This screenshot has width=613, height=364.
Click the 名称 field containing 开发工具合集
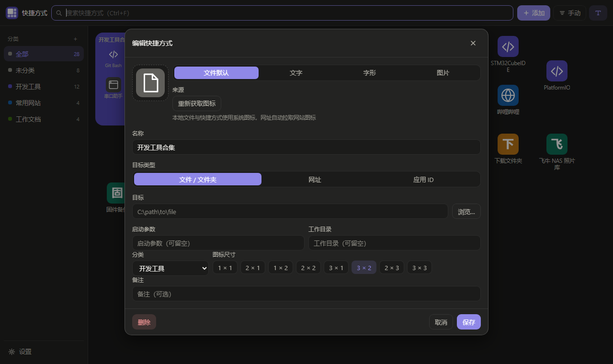(306, 147)
